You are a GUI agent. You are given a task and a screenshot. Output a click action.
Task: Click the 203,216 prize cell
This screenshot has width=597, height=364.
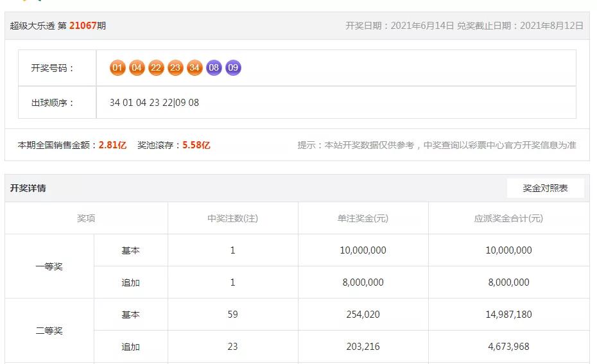pyautogui.click(x=363, y=347)
